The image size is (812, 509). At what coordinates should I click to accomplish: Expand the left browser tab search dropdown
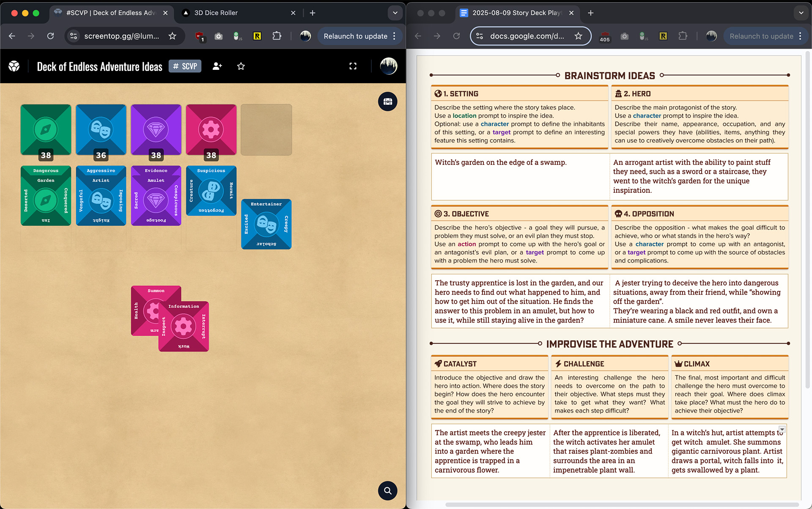[395, 13]
